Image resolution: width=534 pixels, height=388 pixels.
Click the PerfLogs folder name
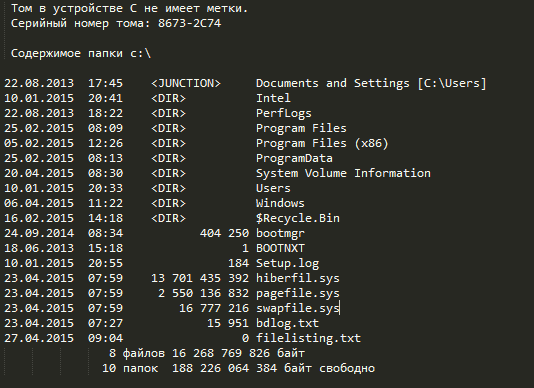284,113
